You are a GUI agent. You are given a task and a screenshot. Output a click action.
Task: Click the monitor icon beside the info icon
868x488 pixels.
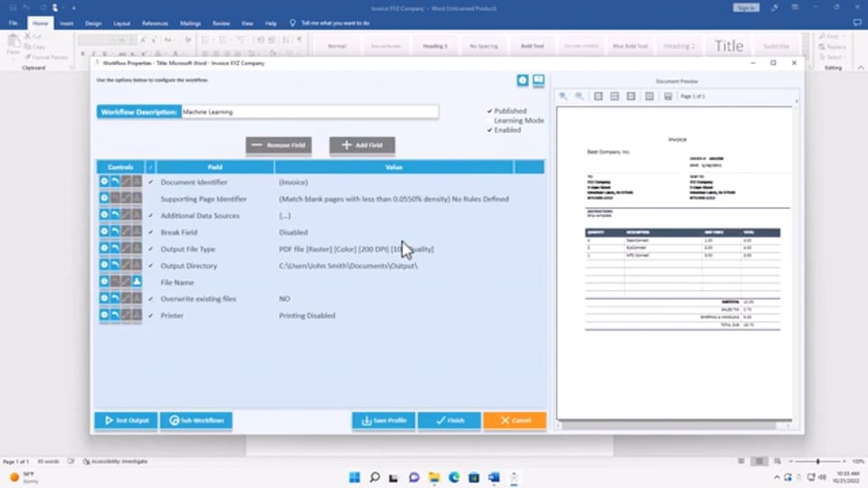(x=538, y=80)
